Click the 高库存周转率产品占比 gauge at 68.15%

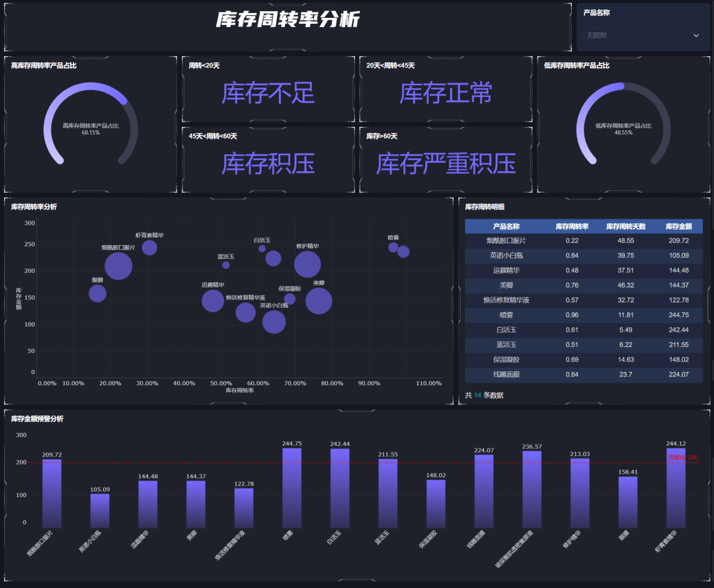(91, 124)
